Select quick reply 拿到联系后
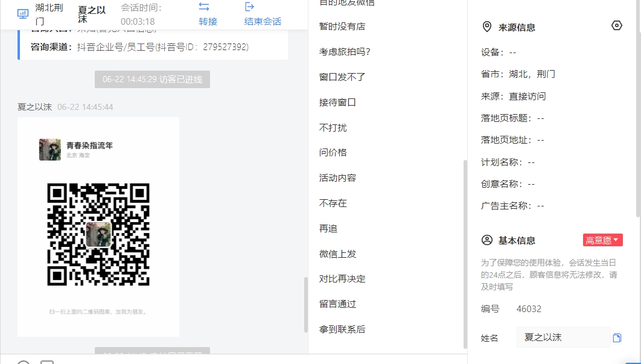Viewport: 641px width, 364px height. pos(342,330)
